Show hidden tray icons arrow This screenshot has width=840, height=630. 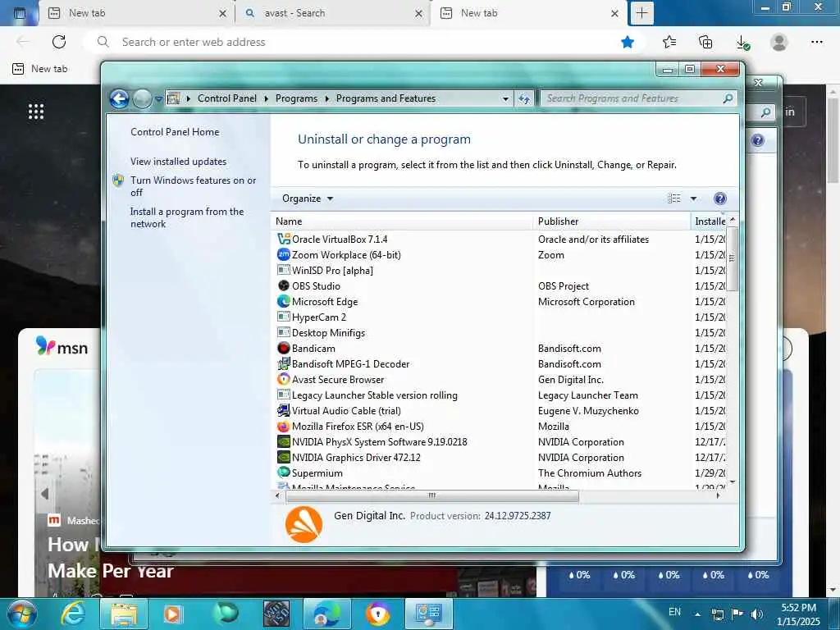coord(697,614)
